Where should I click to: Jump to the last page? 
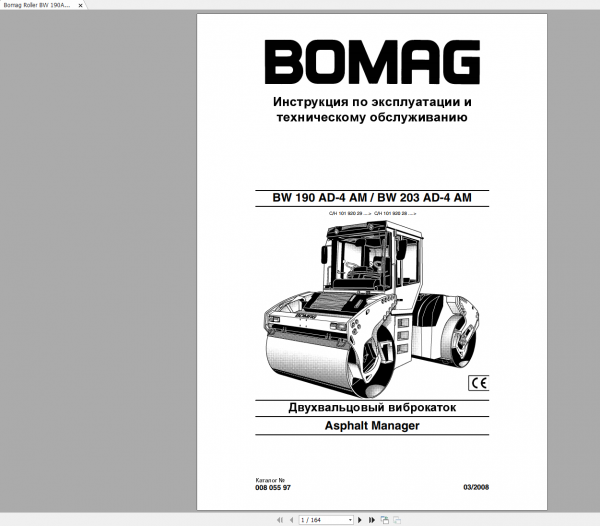coord(372,520)
